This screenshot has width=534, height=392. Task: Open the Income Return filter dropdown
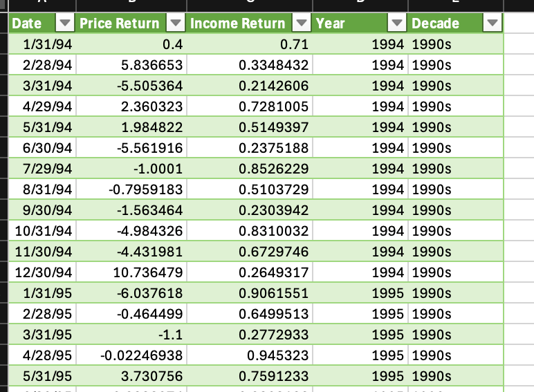[x=302, y=23]
